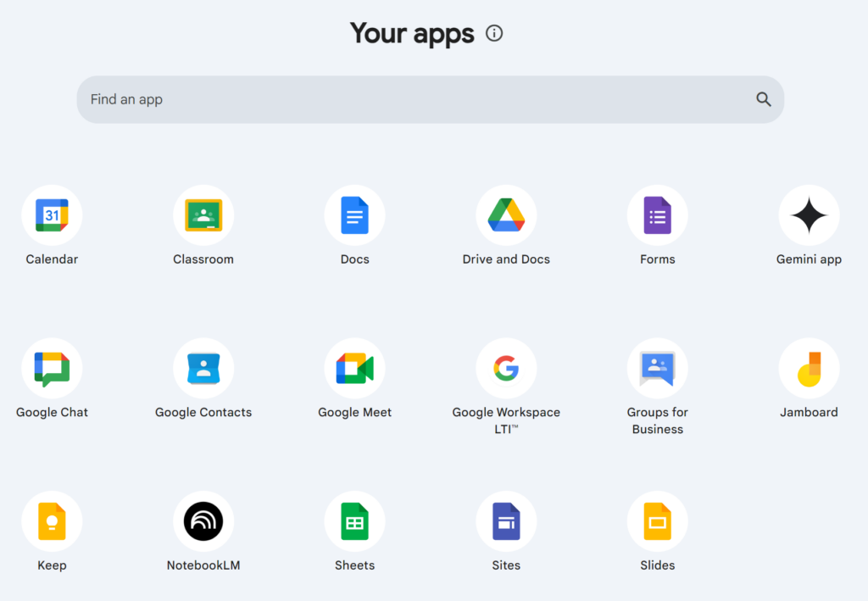Start Google Meet icon
Image resolution: width=868 pixels, height=601 pixels.
point(354,369)
